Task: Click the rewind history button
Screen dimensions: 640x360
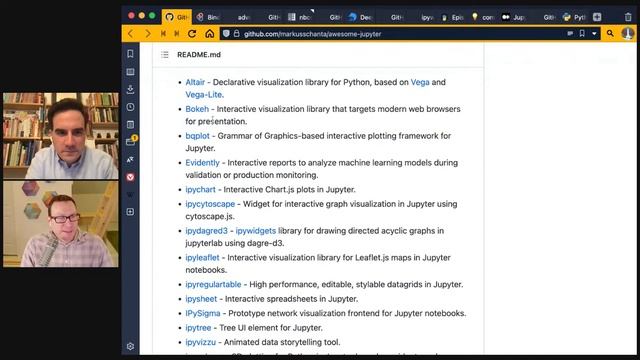Action: point(163,34)
